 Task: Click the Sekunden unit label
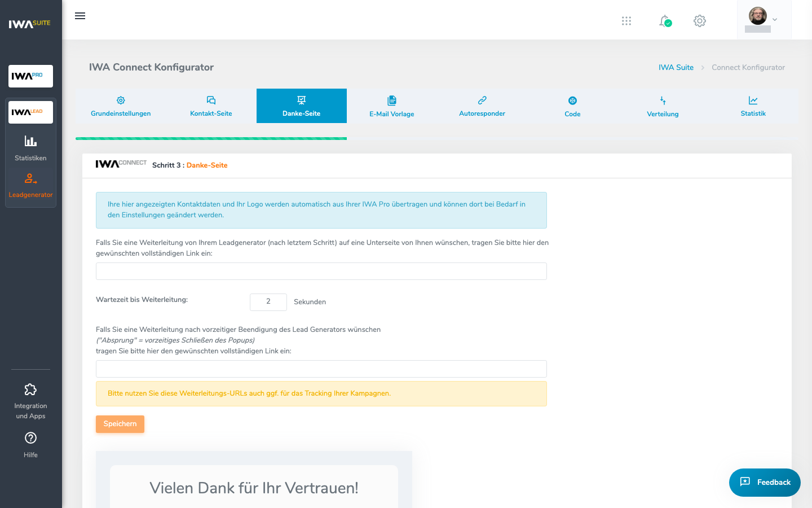tap(310, 302)
